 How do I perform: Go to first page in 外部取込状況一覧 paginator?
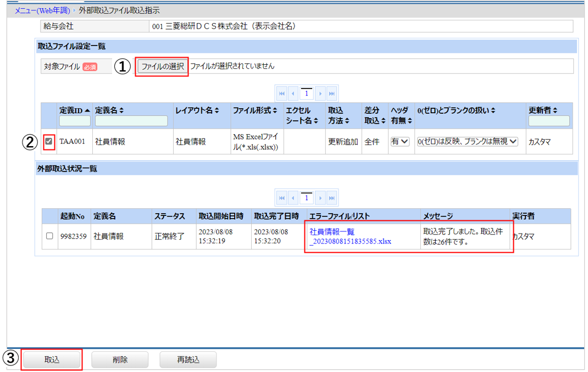[281, 198]
